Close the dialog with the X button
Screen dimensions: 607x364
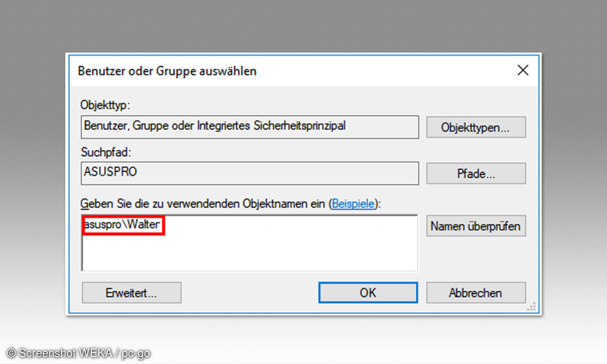coord(523,70)
